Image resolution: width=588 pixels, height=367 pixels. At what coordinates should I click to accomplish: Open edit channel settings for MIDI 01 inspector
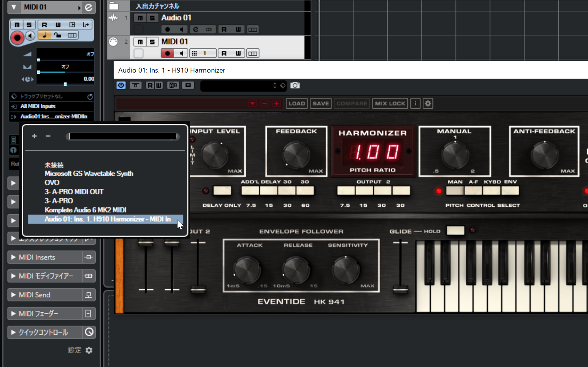pyautogui.click(x=88, y=7)
